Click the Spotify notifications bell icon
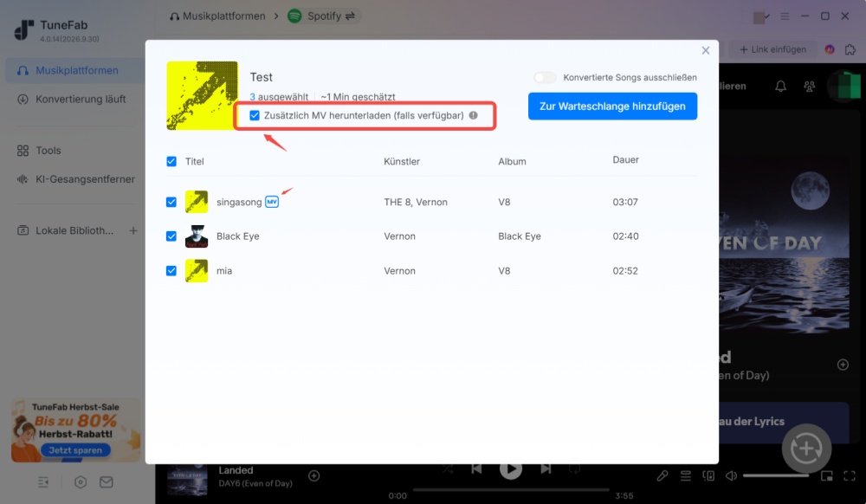The height and width of the screenshot is (504, 866). pyautogui.click(x=780, y=86)
